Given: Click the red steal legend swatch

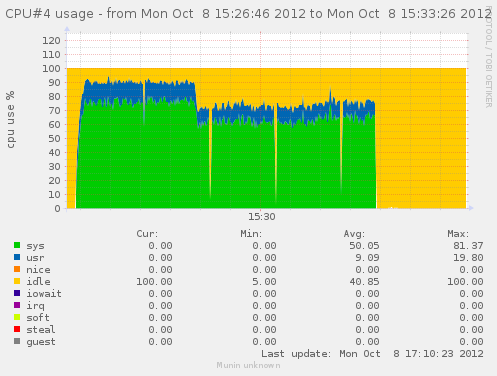Looking at the screenshot, I should (x=17, y=329).
